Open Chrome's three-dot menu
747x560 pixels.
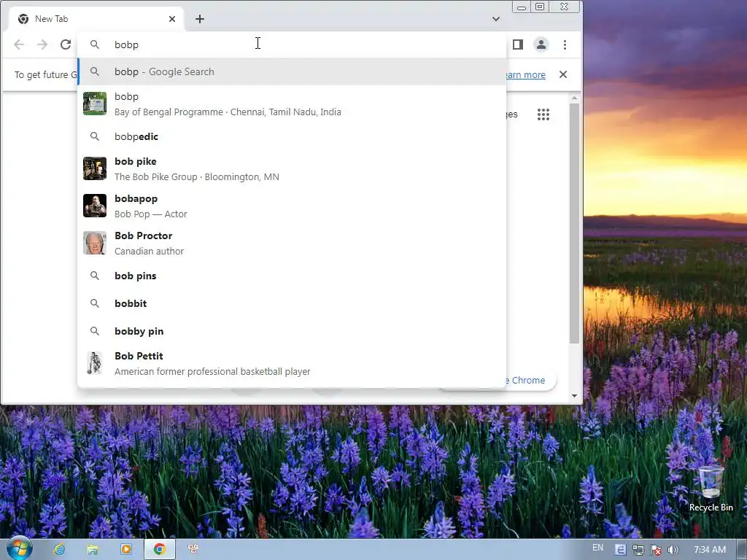(x=565, y=44)
